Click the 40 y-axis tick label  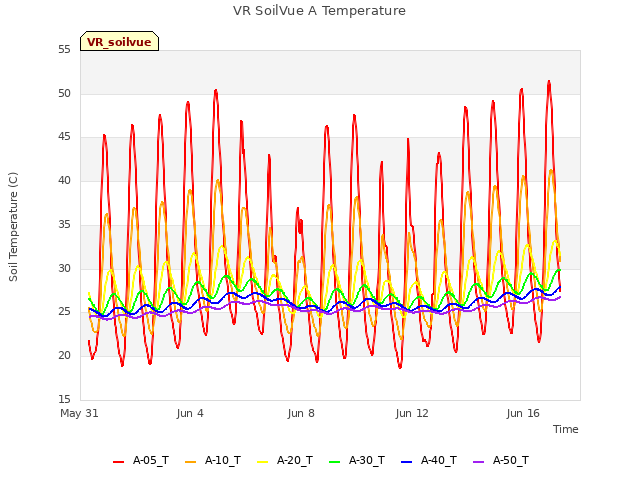(x=64, y=180)
